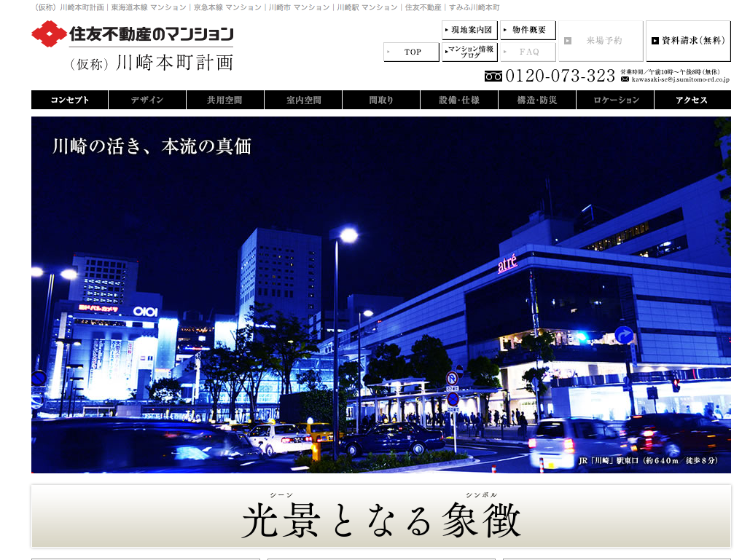Viewport: 750px width, 560px height.
Task: Open the 設備・仕様 tab
Action: tap(459, 100)
